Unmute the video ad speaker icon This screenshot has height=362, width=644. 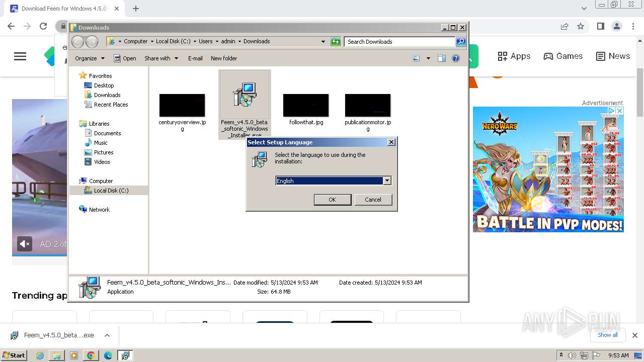[25, 244]
